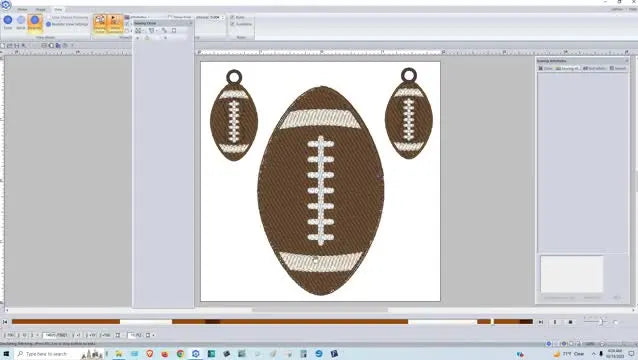Open dropdown arrow at end of simulator toolbar
This screenshot has height=360, width=638.
coord(153,335)
